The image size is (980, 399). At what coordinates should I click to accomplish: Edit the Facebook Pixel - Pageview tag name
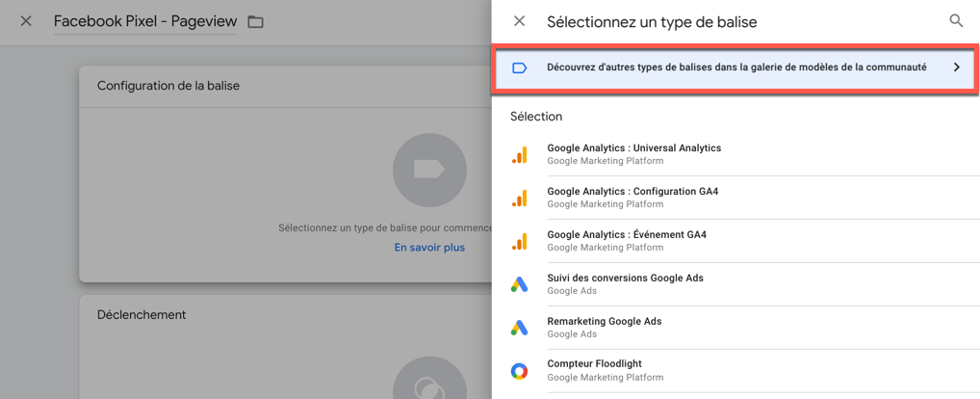(144, 21)
